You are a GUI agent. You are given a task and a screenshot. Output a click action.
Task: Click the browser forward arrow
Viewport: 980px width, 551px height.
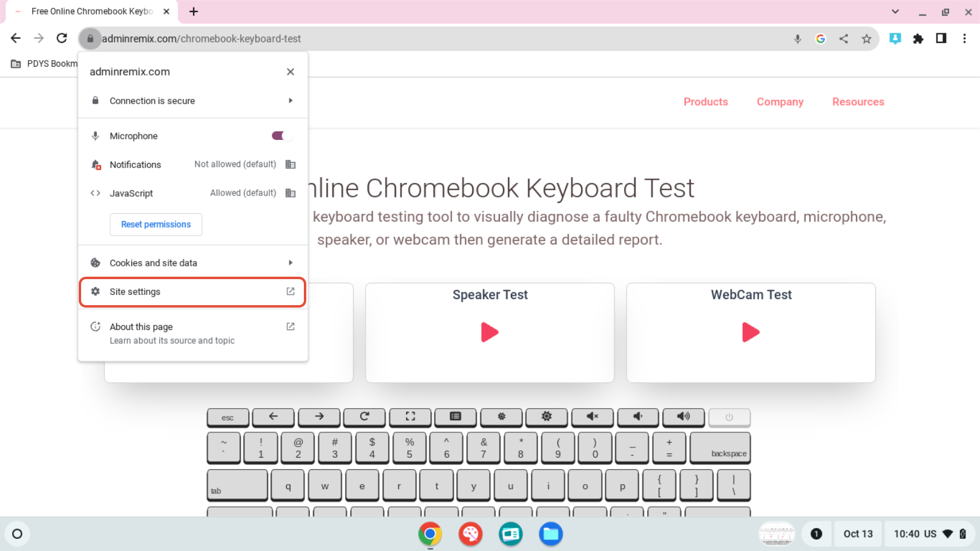coord(39,38)
